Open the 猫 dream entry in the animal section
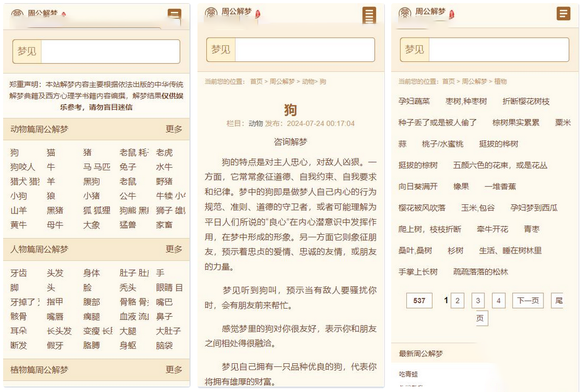The height and width of the screenshot is (392, 583). [51, 152]
